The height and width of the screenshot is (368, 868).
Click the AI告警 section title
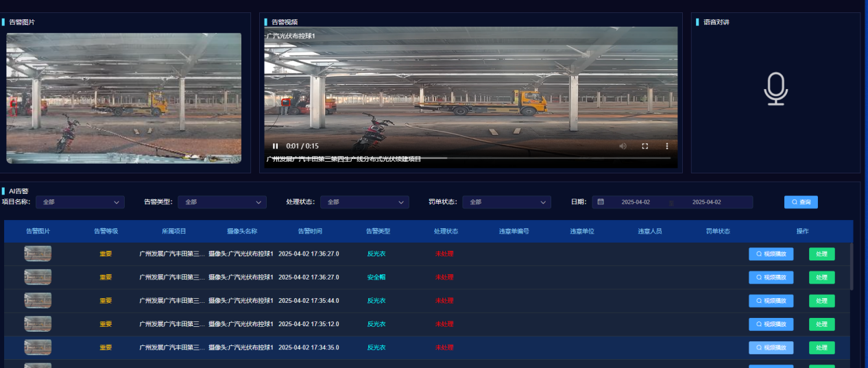point(19,191)
